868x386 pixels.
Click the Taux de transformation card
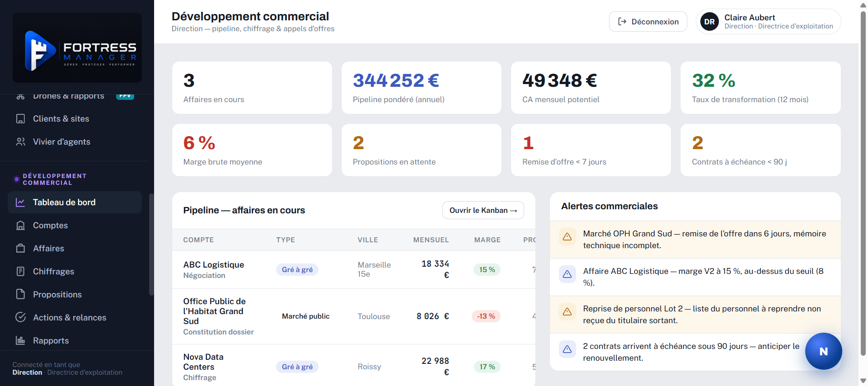[760, 88]
